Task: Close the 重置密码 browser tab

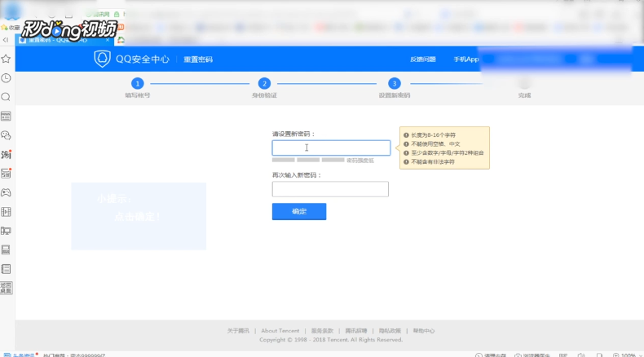Action: pos(108,40)
